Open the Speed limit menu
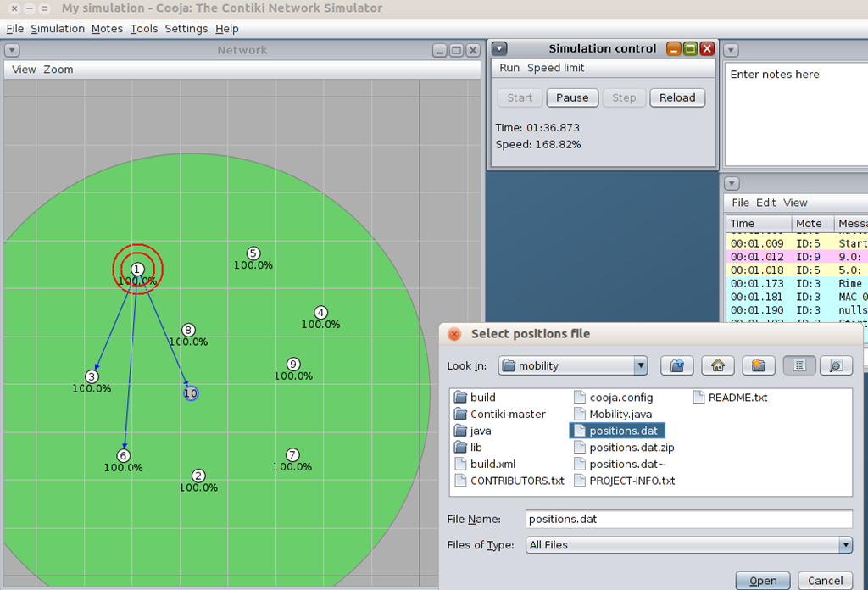Viewport: 868px width, 590px height. (x=555, y=68)
